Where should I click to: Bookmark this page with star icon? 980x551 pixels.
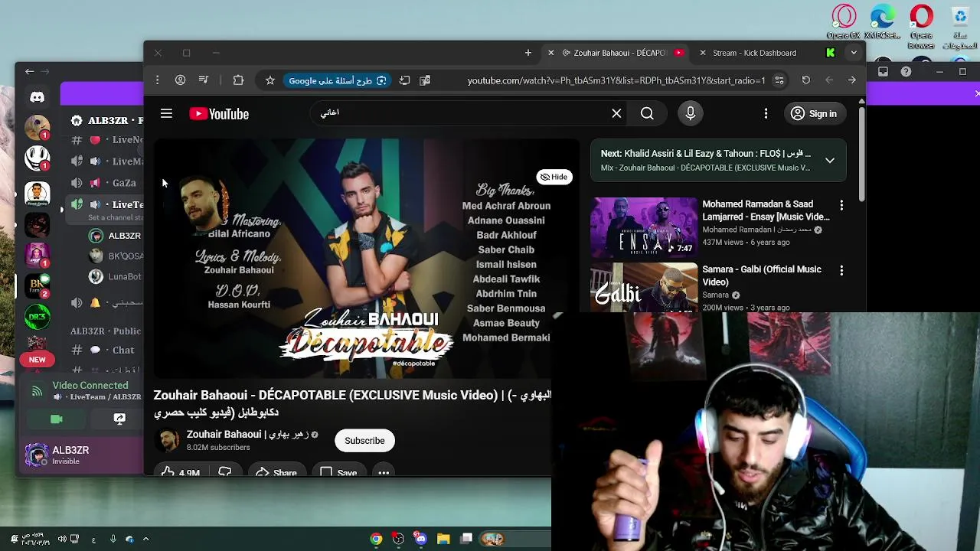pyautogui.click(x=270, y=80)
